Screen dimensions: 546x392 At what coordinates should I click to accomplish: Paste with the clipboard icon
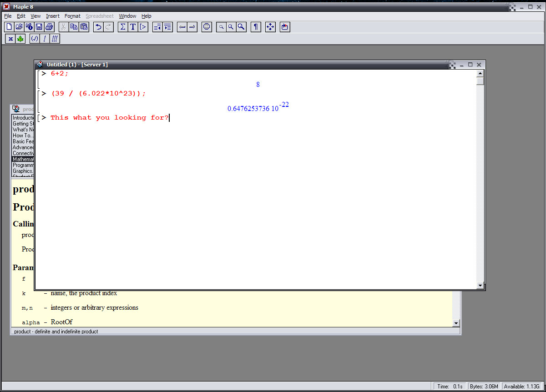[84, 27]
